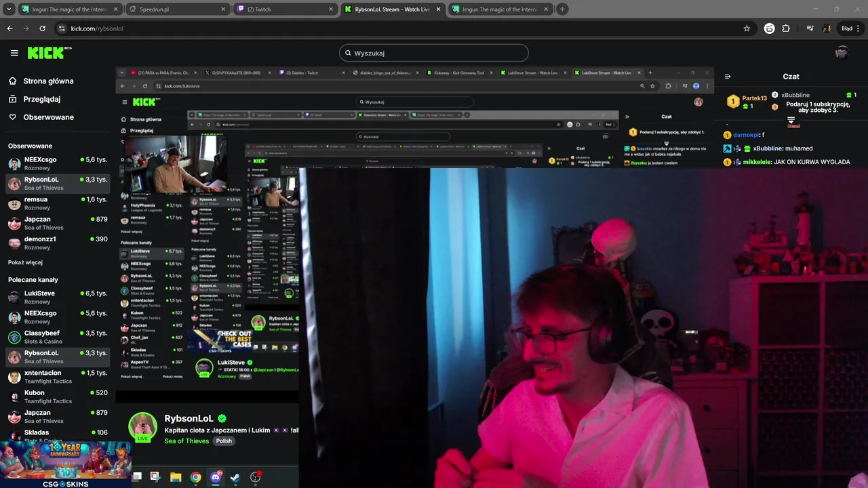868x488 pixels.
Task: Go to the Kick logo homepage
Action: pos(50,52)
